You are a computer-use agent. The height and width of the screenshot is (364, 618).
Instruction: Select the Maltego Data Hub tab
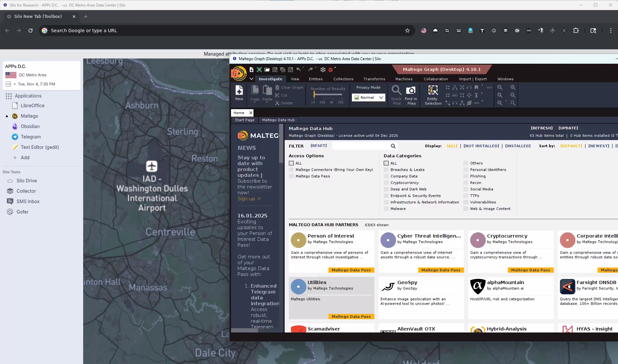278,120
